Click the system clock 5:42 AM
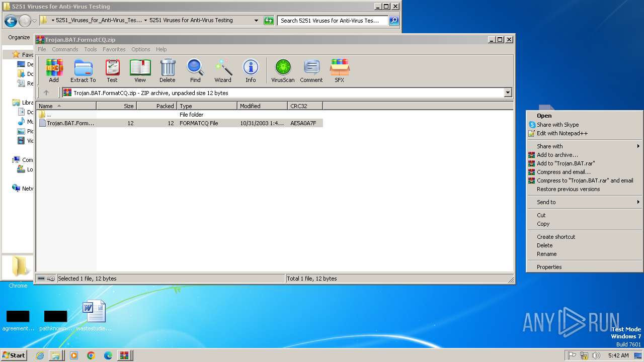Screen dimensions: 644x362 coord(618,355)
